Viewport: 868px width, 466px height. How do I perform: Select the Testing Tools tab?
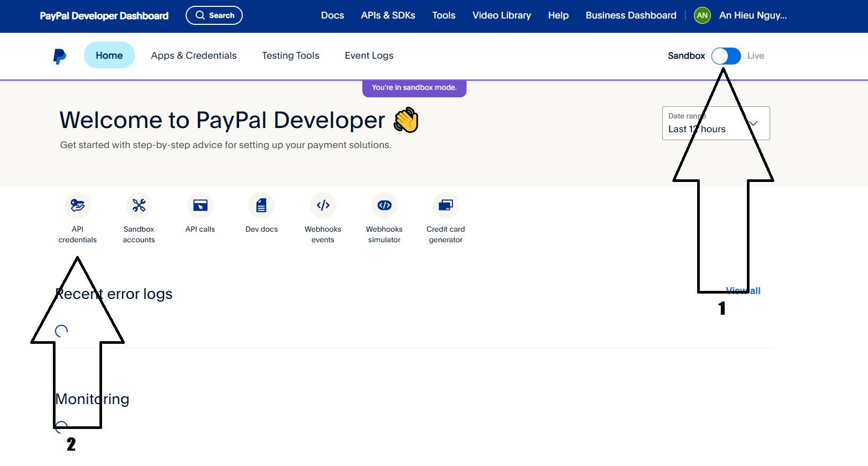click(290, 56)
